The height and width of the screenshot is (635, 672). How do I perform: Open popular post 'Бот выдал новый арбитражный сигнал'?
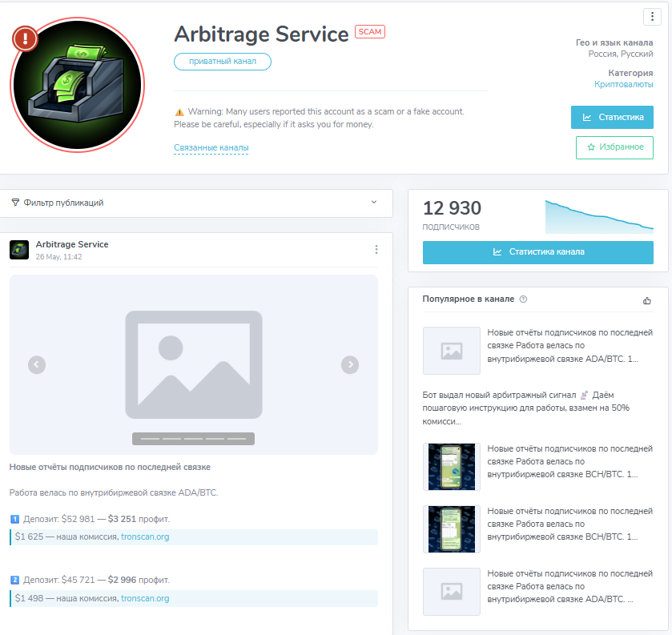pos(526,408)
